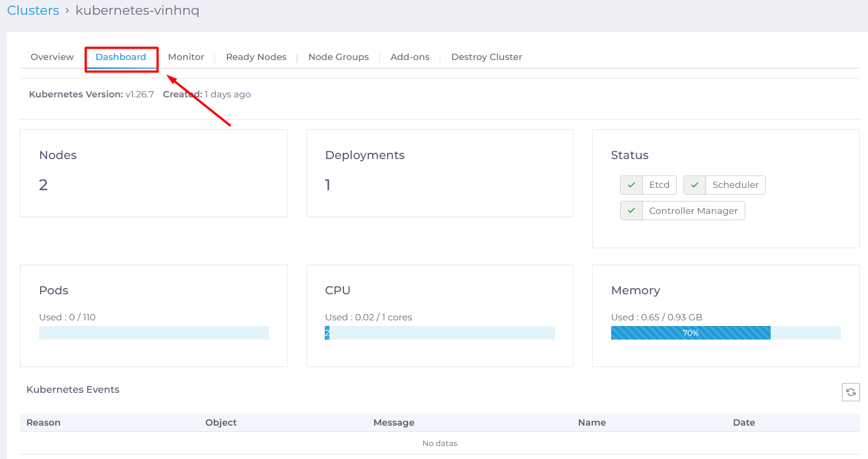This screenshot has width=868, height=459.
Task: Click the Nodes count value 2
Action: (43, 185)
